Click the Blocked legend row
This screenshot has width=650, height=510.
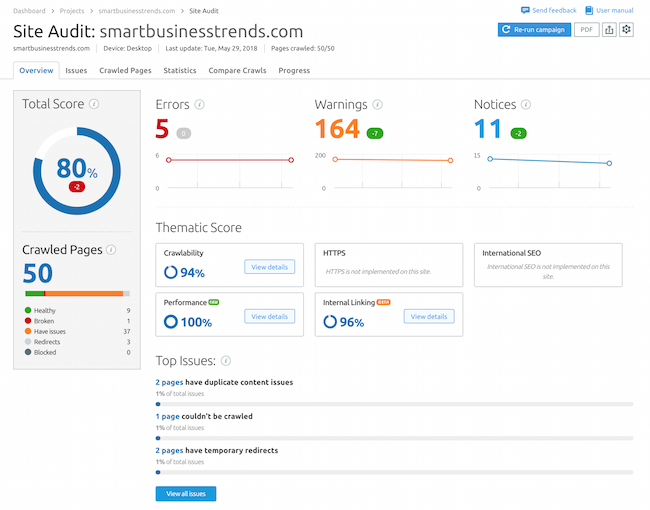tap(78, 352)
